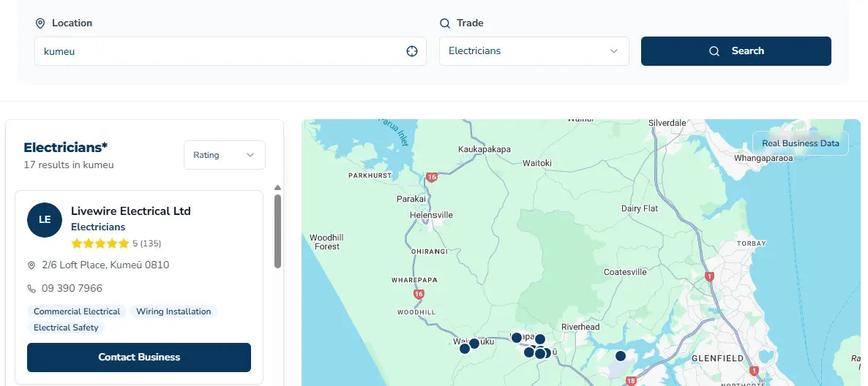Screen dimensions: 868x386
Task: Click the magnifier icon beside the Trade label
Action: click(444, 23)
